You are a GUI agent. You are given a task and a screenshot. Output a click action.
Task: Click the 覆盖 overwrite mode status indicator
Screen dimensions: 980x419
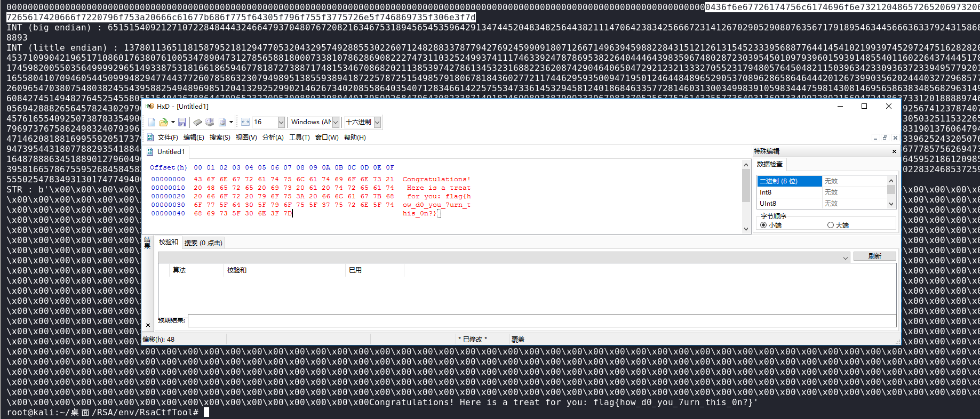point(517,340)
